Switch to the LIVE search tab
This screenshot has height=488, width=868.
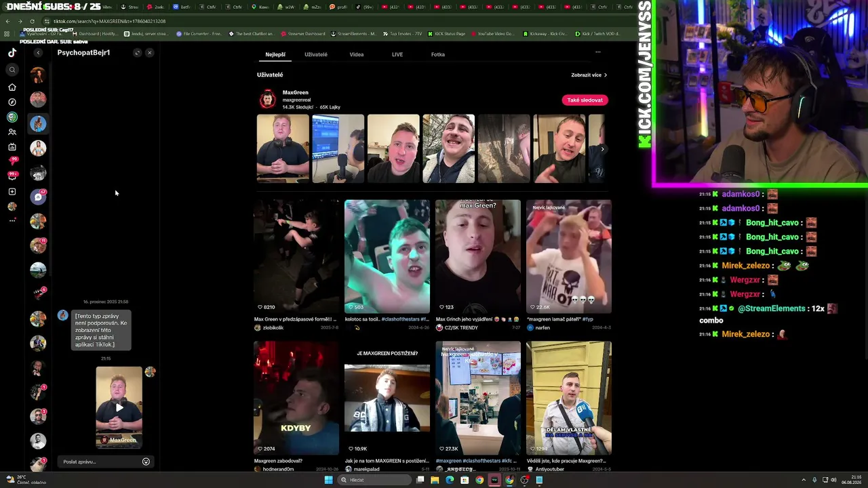[x=397, y=54]
